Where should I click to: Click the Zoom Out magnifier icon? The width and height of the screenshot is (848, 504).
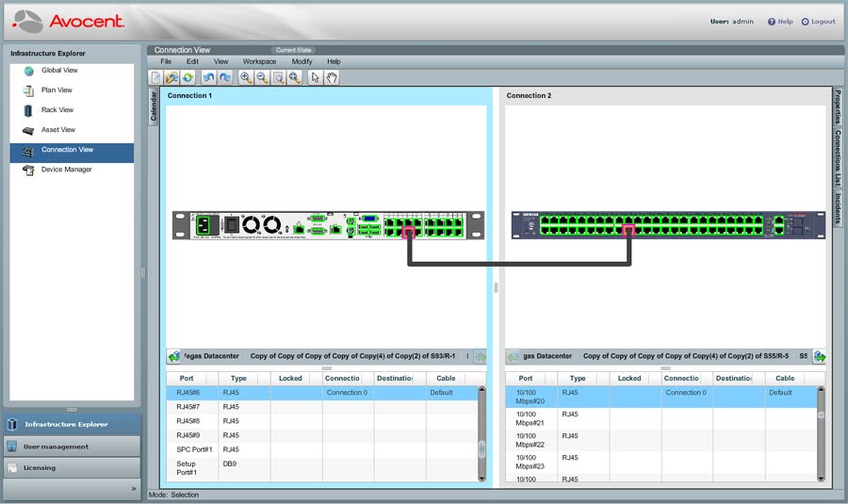262,77
